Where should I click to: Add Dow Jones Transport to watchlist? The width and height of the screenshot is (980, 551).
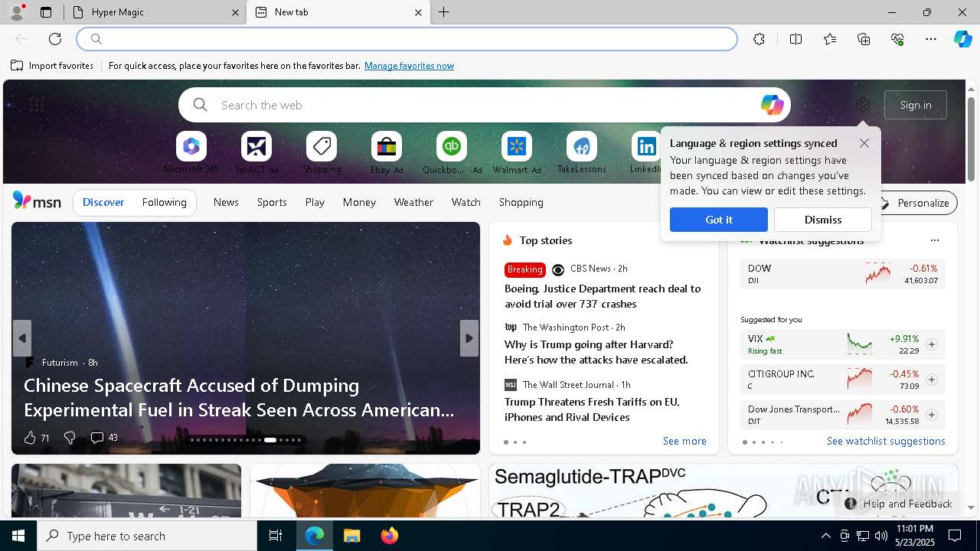(932, 415)
